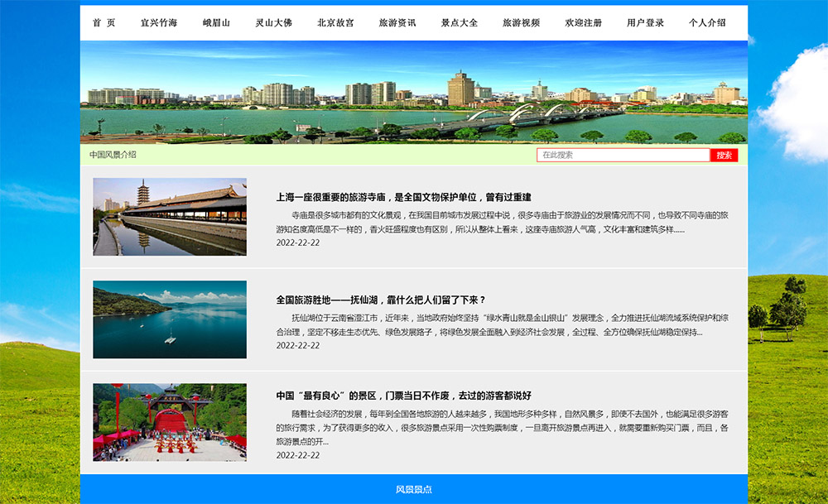The height and width of the screenshot is (504, 828).
Task: Click the date under the temple article
Action: point(298,242)
